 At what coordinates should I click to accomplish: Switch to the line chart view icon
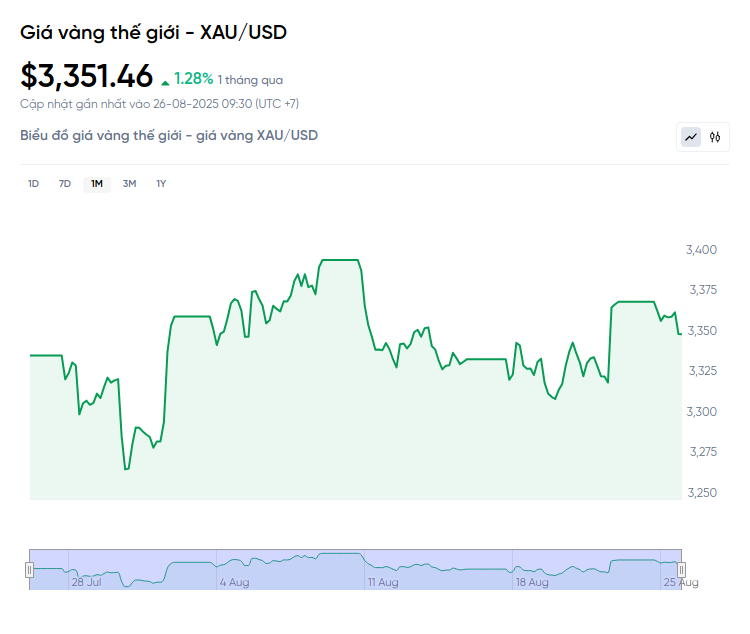(691, 137)
